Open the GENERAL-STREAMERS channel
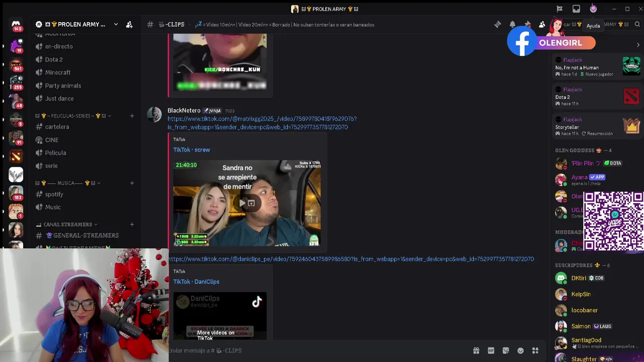The width and height of the screenshot is (644, 362). tap(85, 235)
